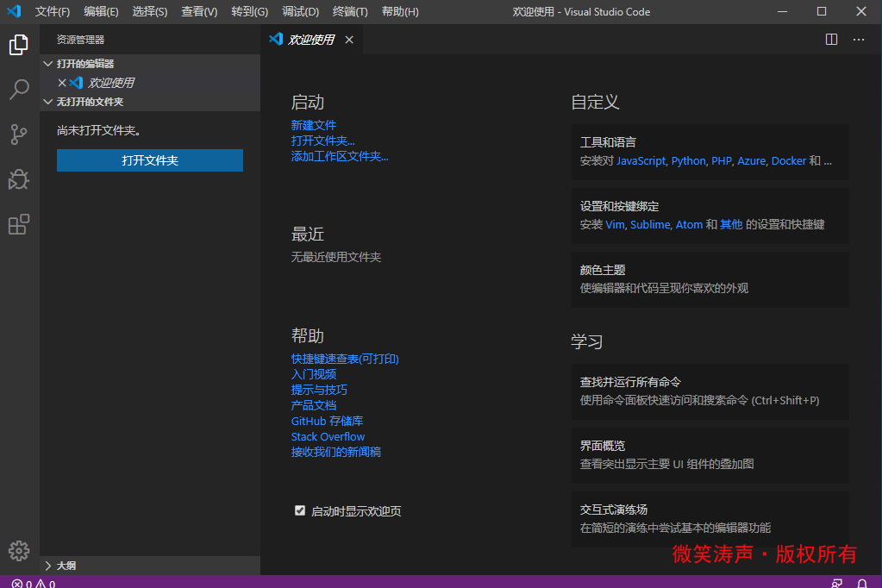Click the split editor icon
The width and height of the screenshot is (882, 588).
(x=831, y=40)
